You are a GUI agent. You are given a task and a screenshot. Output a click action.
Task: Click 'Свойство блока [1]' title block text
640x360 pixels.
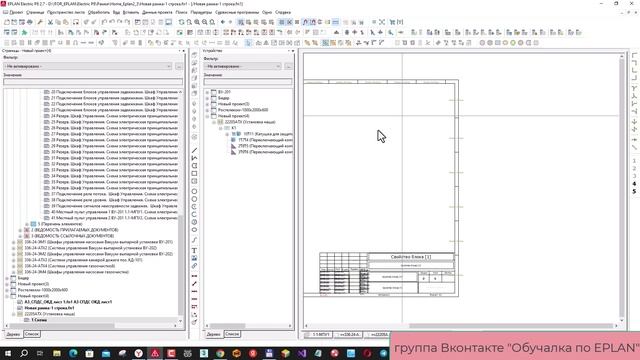411,257
